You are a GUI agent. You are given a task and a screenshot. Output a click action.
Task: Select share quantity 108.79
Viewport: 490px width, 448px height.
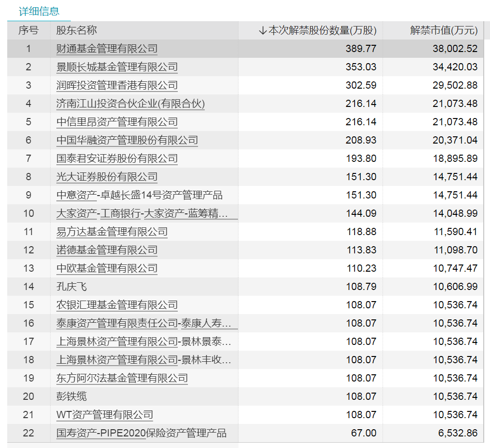pyautogui.click(x=361, y=287)
